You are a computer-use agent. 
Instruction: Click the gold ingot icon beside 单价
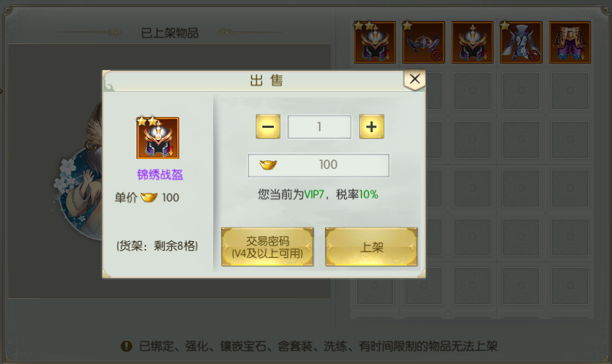click(x=149, y=197)
